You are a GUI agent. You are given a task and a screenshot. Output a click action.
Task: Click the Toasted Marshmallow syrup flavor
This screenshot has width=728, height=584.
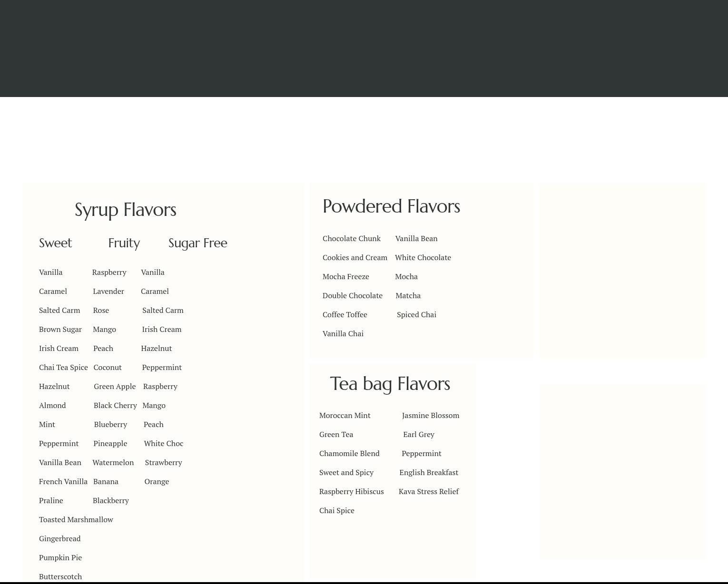pyautogui.click(x=76, y=519)
